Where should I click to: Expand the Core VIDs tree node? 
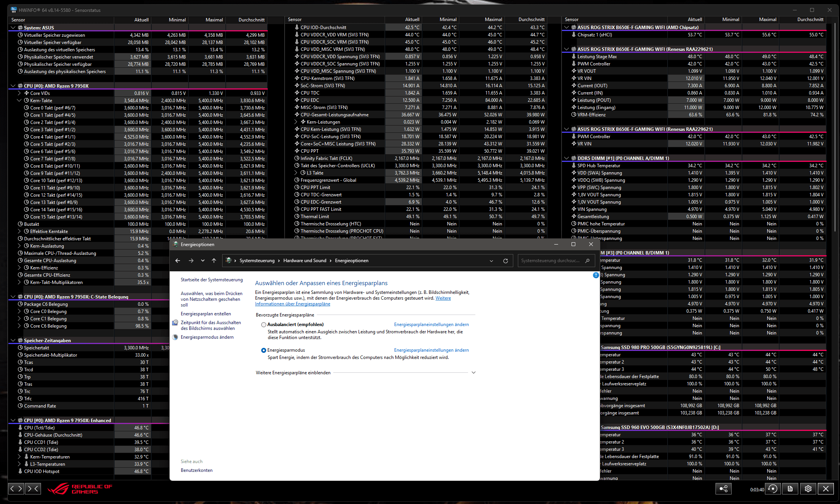[19, 93]
